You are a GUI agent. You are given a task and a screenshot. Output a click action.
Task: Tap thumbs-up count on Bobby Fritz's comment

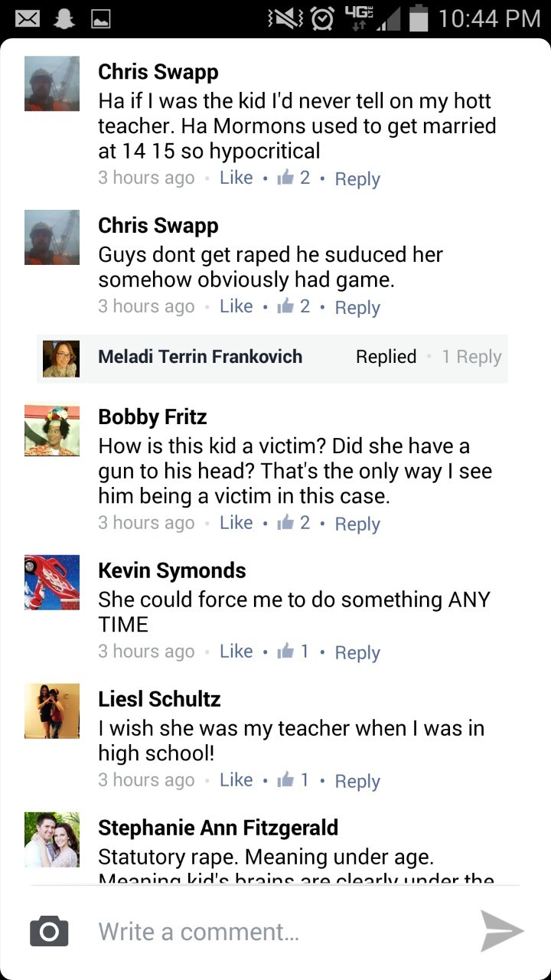tap(294, 523)
